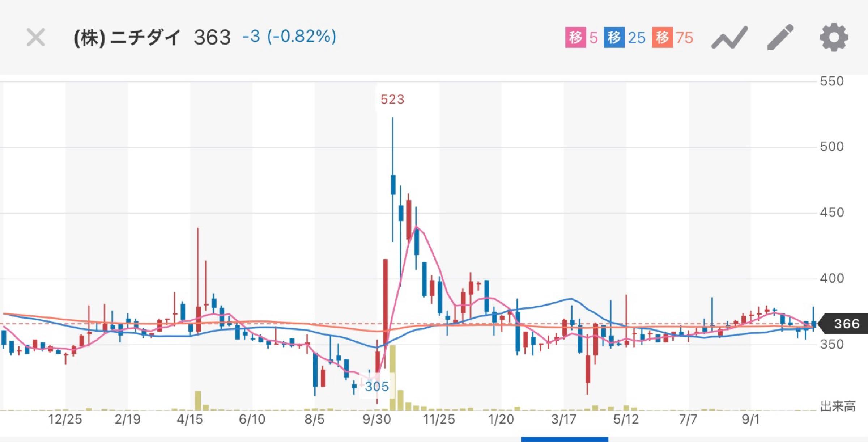
Task: Select the 4/15 date on time axis
Action: coord(190,419)
